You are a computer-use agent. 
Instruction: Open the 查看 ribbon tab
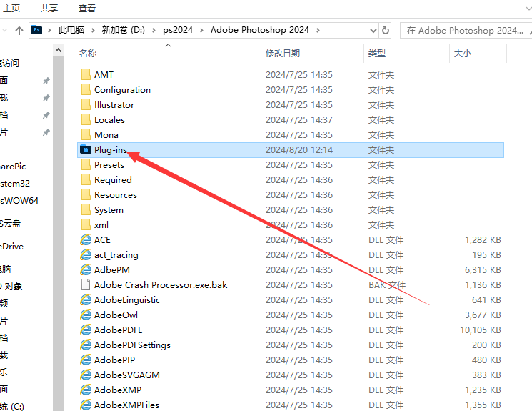click(x=87, y=8)
